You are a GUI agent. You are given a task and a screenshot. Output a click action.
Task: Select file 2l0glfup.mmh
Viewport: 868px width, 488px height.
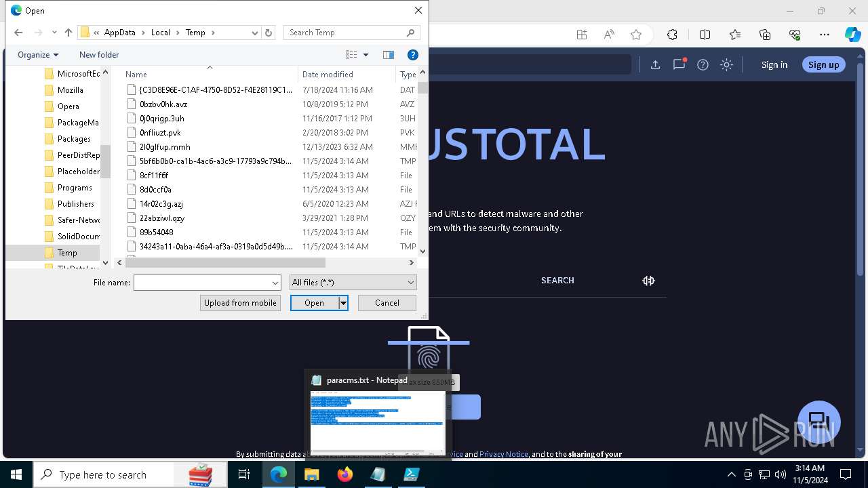[x=165, y=147]
